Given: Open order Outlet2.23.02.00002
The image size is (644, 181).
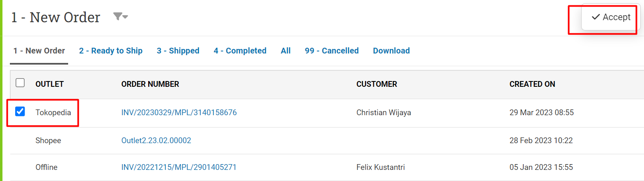Looking at the screenshot, I should click(156, 140).
